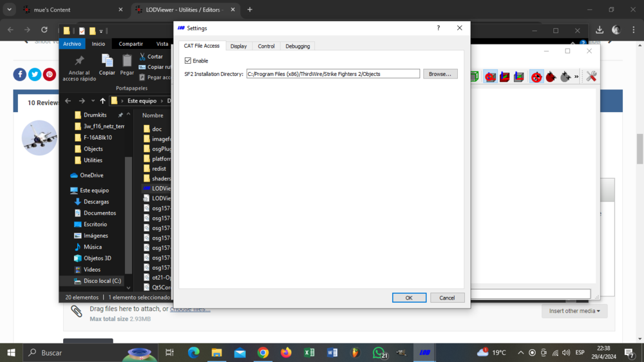
Task: Select Descargas in the navigation pane
Action: point(96,202)
